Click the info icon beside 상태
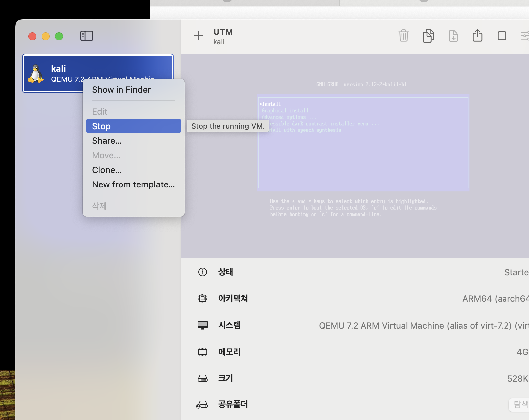Viewport: 529px width, 420px height. (202, 272)
